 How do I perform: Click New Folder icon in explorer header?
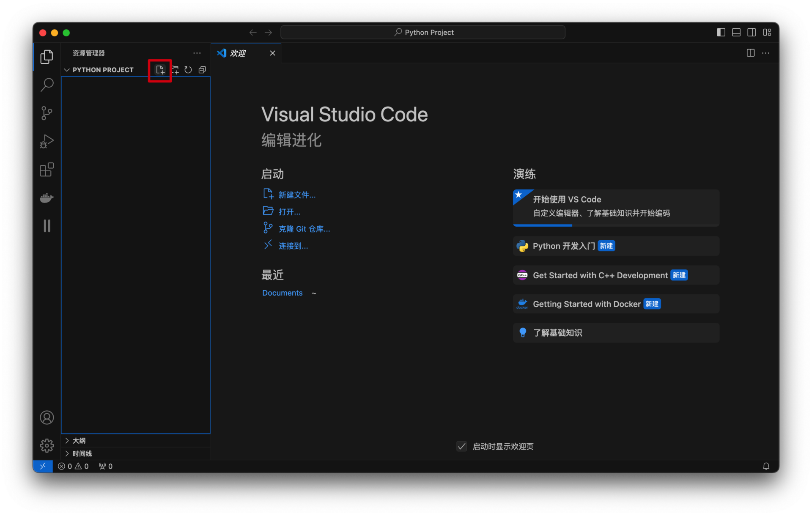click(x=175, y=70)
